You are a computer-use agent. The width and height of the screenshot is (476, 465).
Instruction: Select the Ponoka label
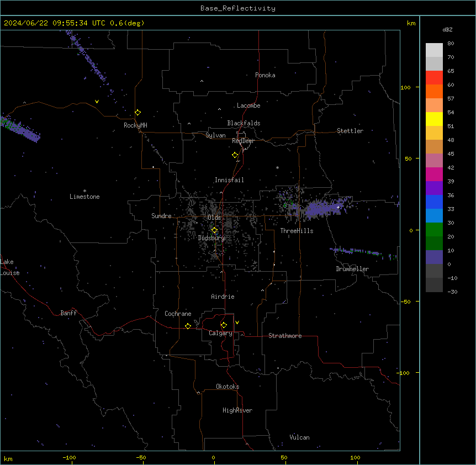265,75
